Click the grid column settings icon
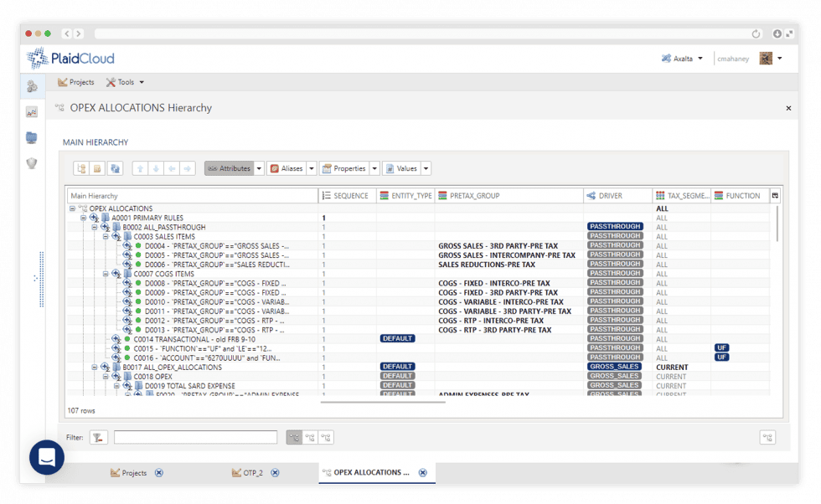The height and width of the screenshot is (504, 821). point(775,195)
